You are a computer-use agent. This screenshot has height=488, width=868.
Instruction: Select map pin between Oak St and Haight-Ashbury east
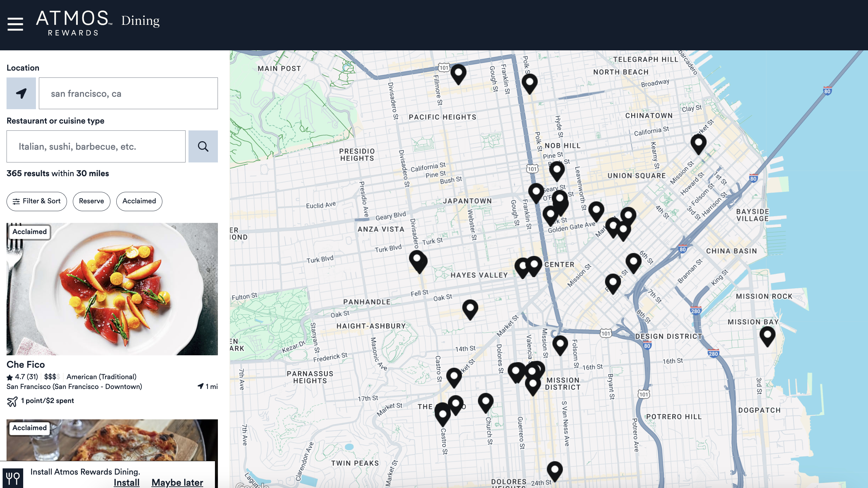coord(470,310)
